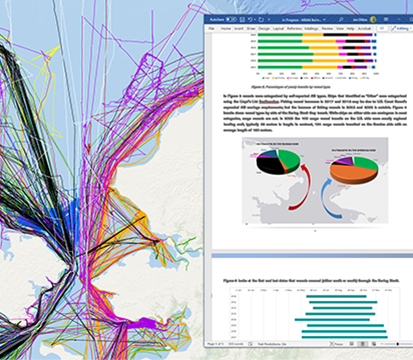The image size is (413, 360).
Task: Switch to the Review ribbon tab
Action: pos(327,29)
